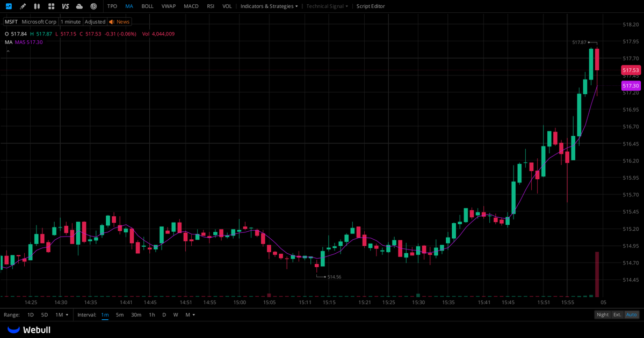The image size is (644, 338).
Task: Open Indicators & Strategies dropdown
Action: (x=269, y=6)
